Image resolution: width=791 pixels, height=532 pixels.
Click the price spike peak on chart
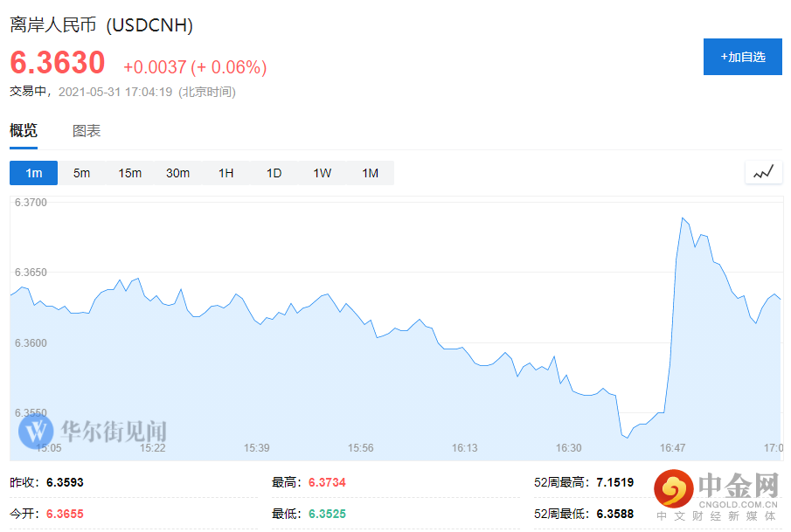click(x=683, y=218)
